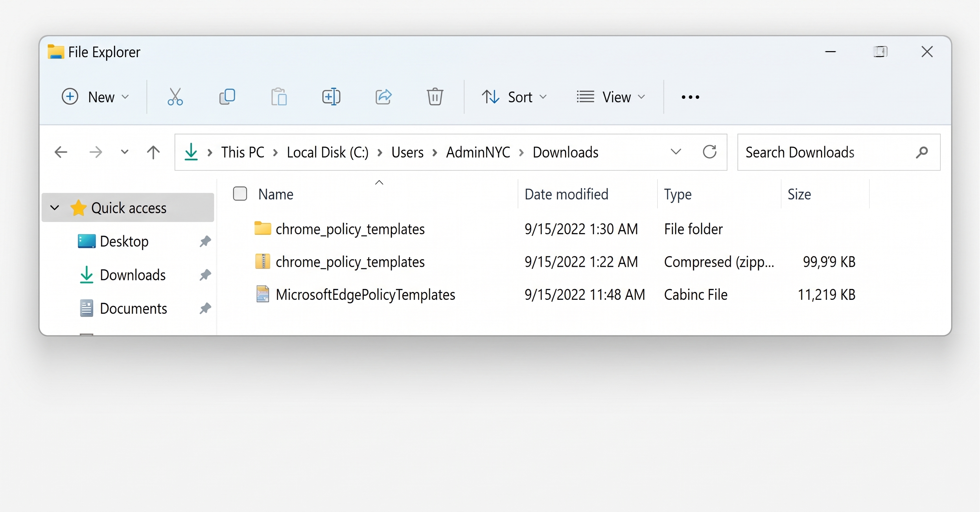The width and height of the screenshot is (980, 512).
Task: Click the Paste clipboard icon
Action: (x=279, y=97)
